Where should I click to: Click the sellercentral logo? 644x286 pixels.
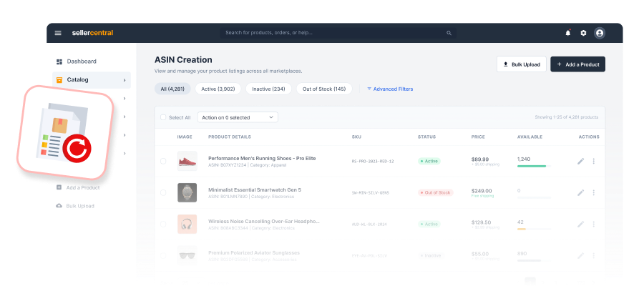tap(92, 33)
